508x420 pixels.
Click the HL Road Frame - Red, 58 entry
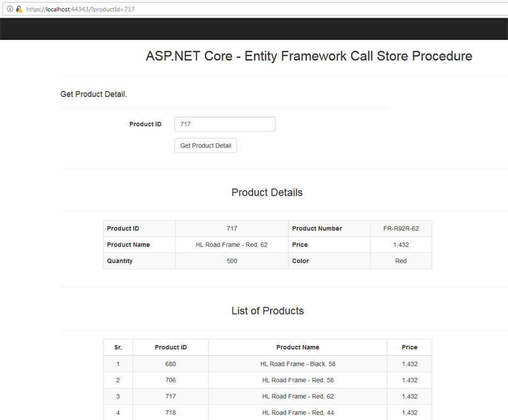click(x=297, y=380)
